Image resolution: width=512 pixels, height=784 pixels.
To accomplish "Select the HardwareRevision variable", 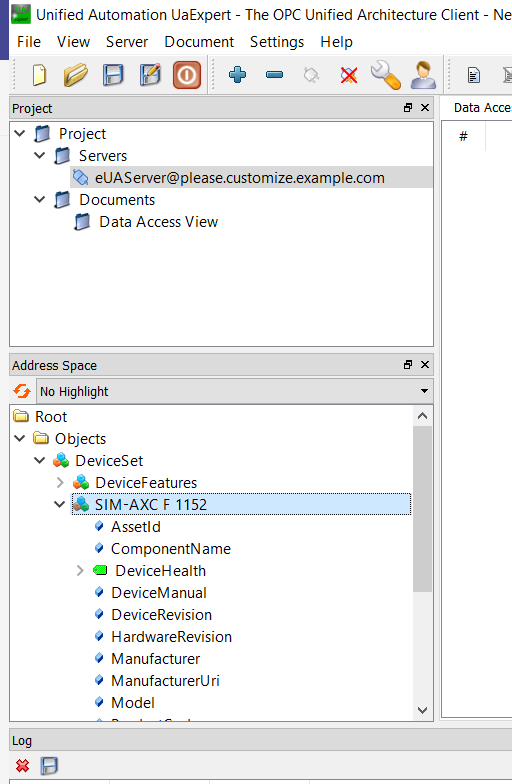I will [x=171, y=636].
